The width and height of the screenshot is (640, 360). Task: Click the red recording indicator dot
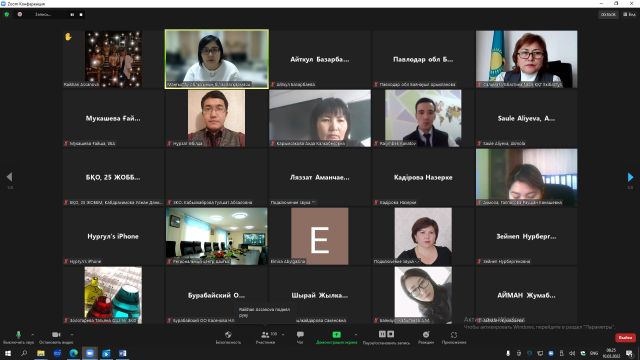pos(20,14)
